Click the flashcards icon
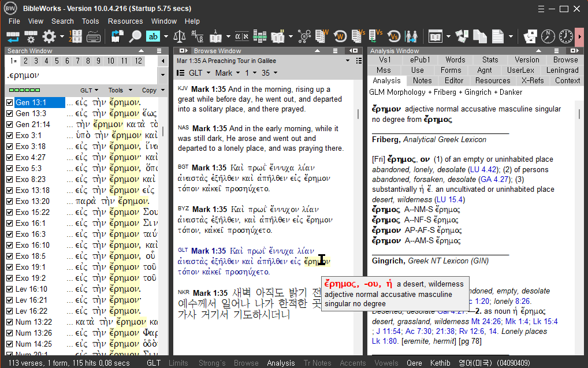The height and width of the screenshot is (368, 588). (530, 36)
